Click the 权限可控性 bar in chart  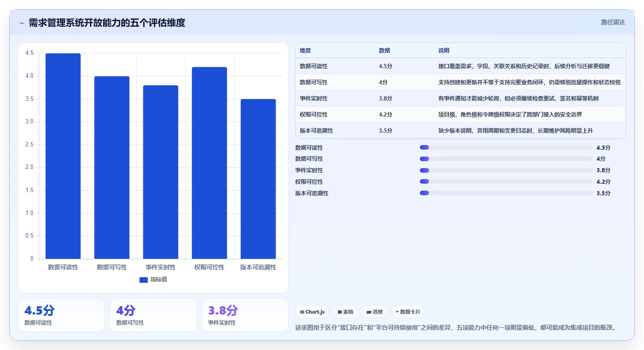[209, 163]
